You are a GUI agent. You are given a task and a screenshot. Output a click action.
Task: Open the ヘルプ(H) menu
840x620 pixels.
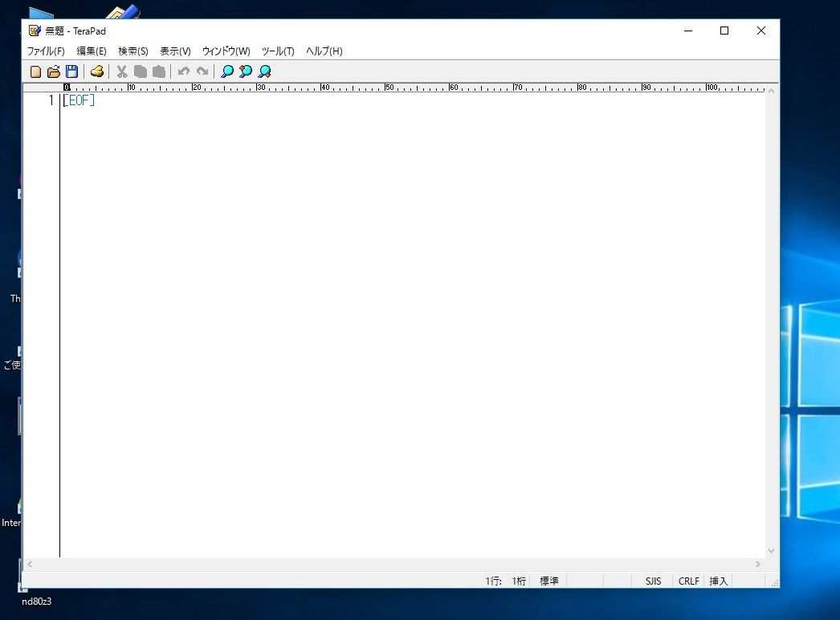click(324, 51)
